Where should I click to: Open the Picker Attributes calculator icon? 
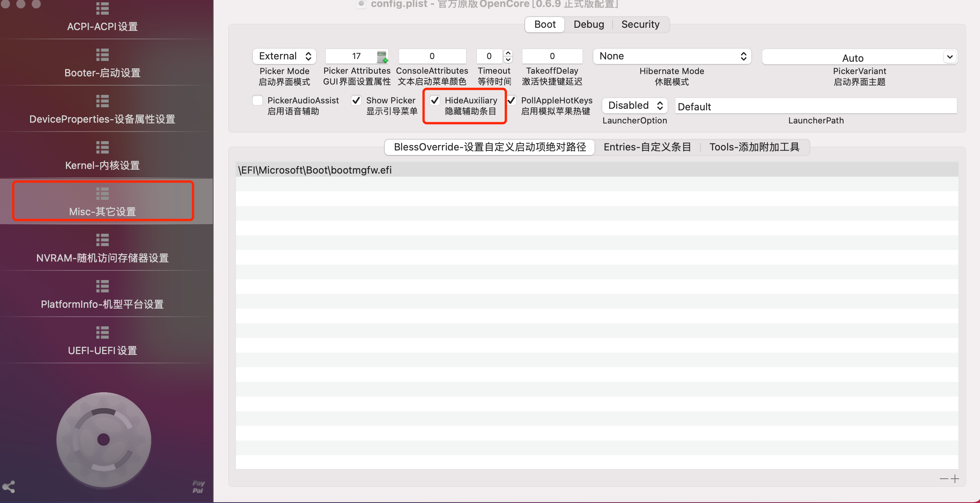382,57
